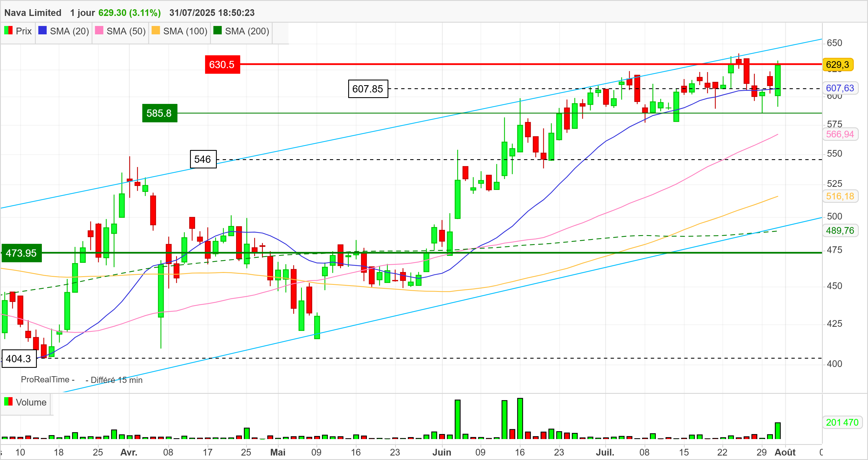868x460 pixels.
Task: Click the 607.85 dashed level label
Action: pos(368,89)
